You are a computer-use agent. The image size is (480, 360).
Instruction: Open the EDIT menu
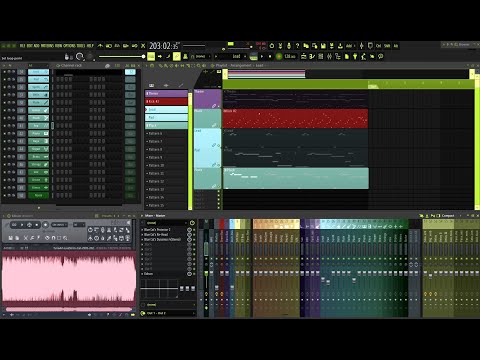[x=29, y=46]
